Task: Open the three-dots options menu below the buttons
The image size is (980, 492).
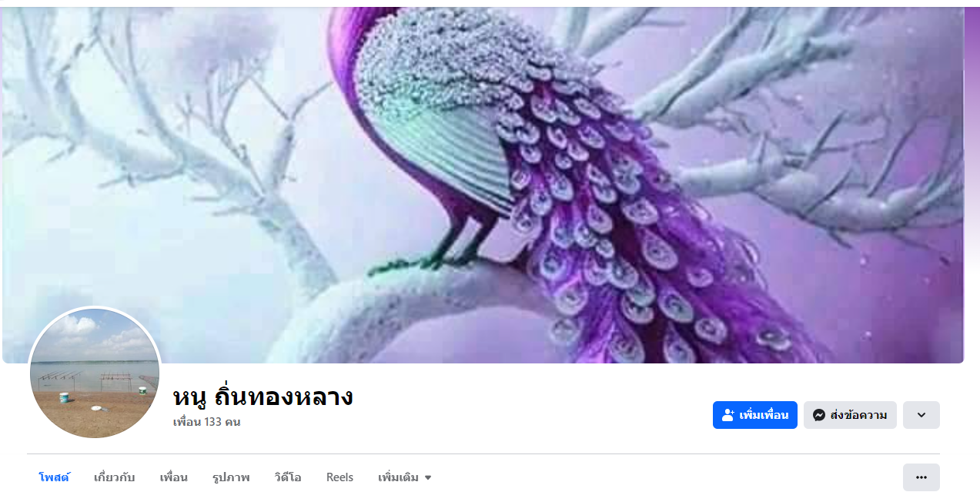Action: pos(921,477)
